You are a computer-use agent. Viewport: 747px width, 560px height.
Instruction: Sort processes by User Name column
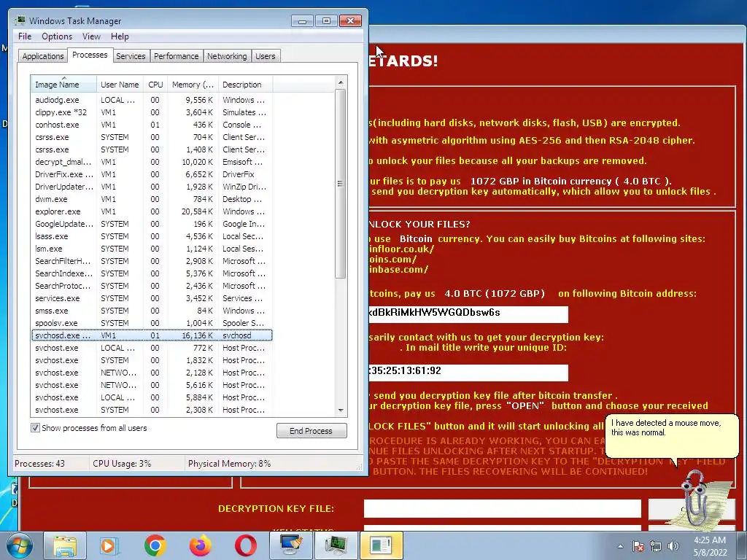pos(120,85)
